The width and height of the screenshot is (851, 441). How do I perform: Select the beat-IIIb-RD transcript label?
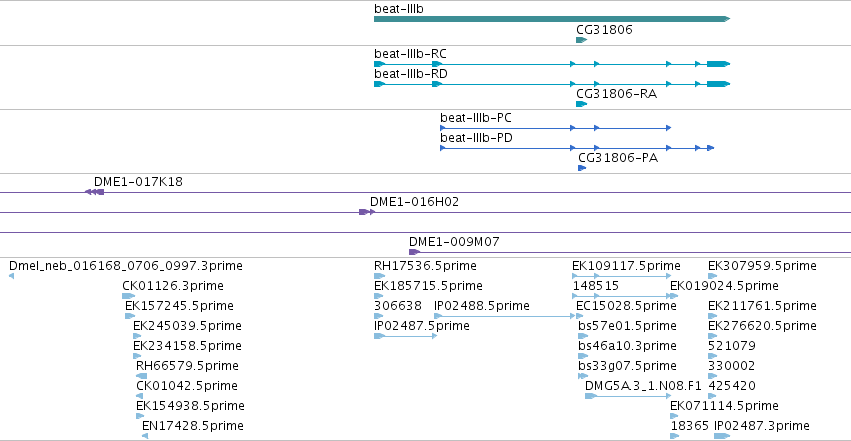pos(410,74)
